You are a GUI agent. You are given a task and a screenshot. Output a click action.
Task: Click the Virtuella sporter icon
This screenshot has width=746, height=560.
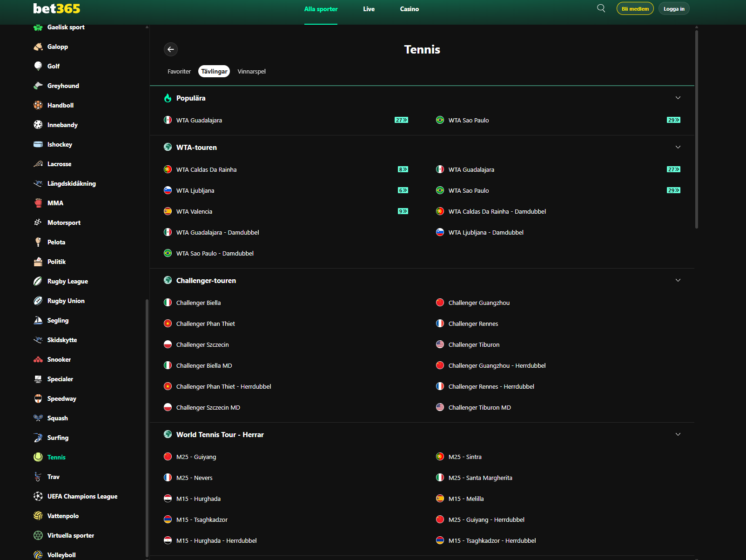[x=38, y=535]
